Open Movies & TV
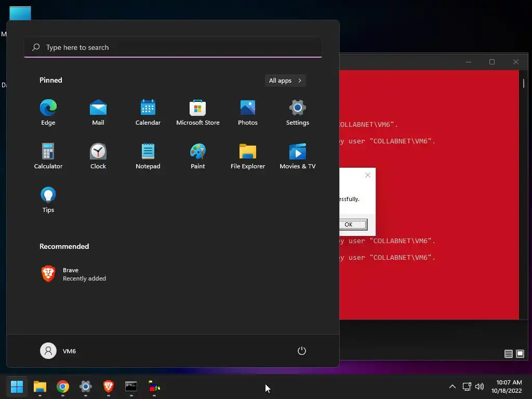Screen dimensions: 532x399 coord(298,156)
